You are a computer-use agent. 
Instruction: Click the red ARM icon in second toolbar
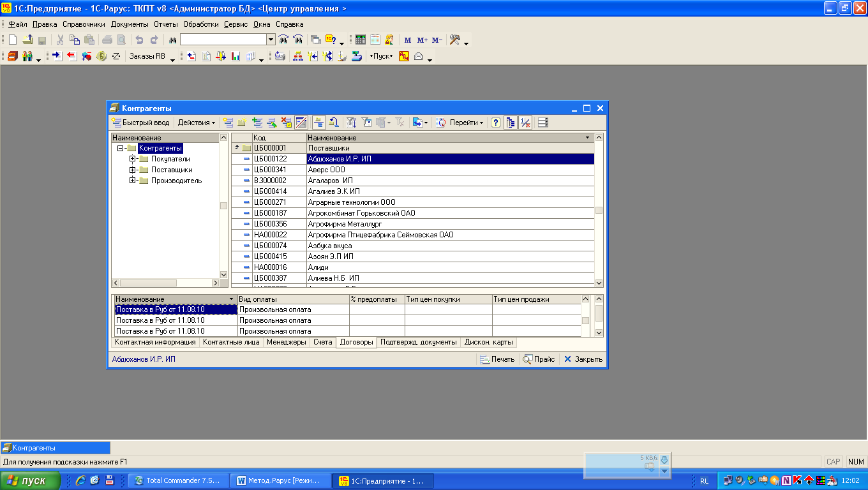(403, 56)
